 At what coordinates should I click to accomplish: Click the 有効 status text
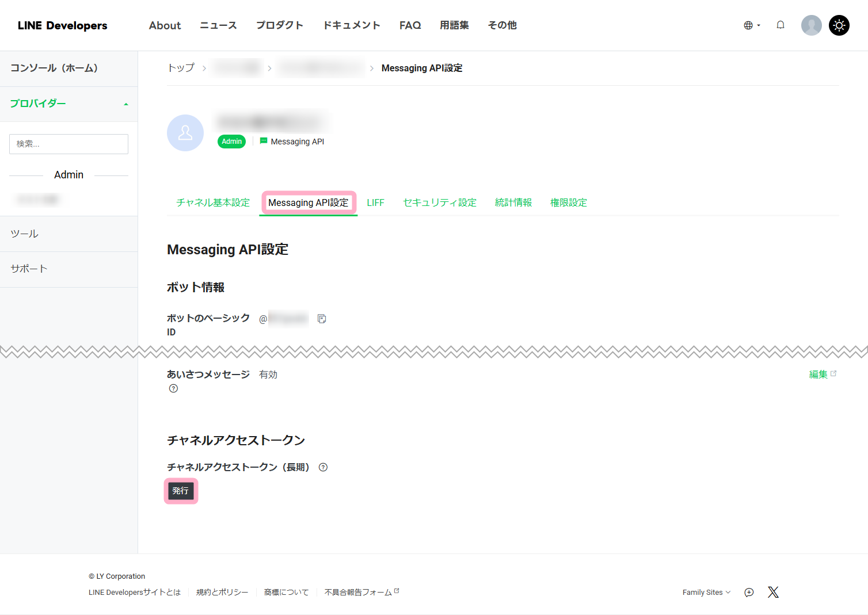coord(268,375)
